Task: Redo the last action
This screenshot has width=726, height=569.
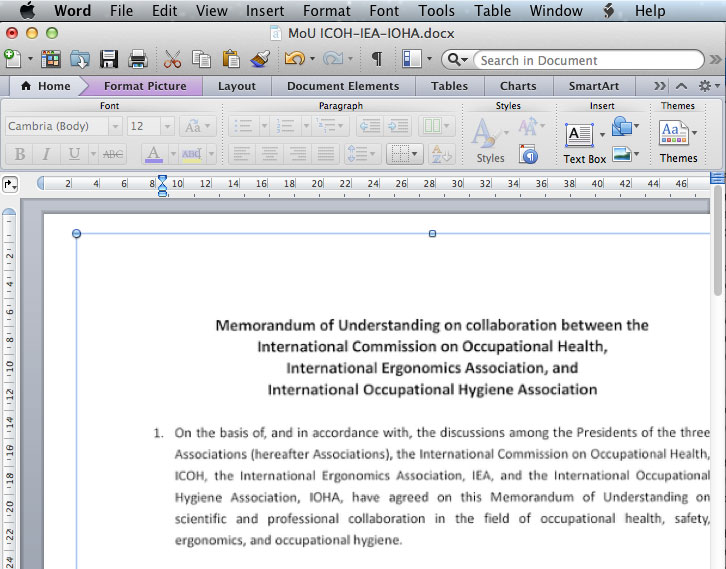Action: coord(333,59)
